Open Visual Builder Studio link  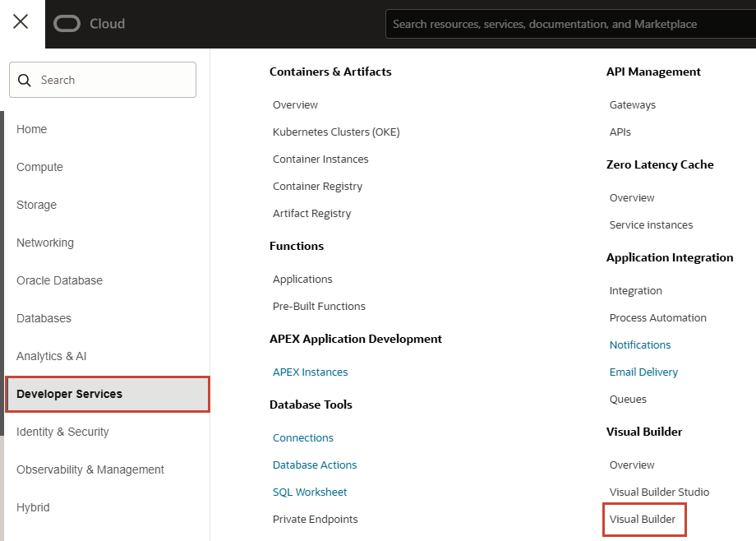pyautogui.click(x=659, y=492)
